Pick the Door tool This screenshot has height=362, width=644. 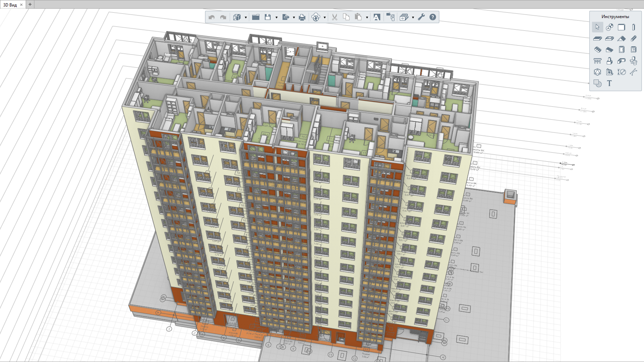[622, 50]
